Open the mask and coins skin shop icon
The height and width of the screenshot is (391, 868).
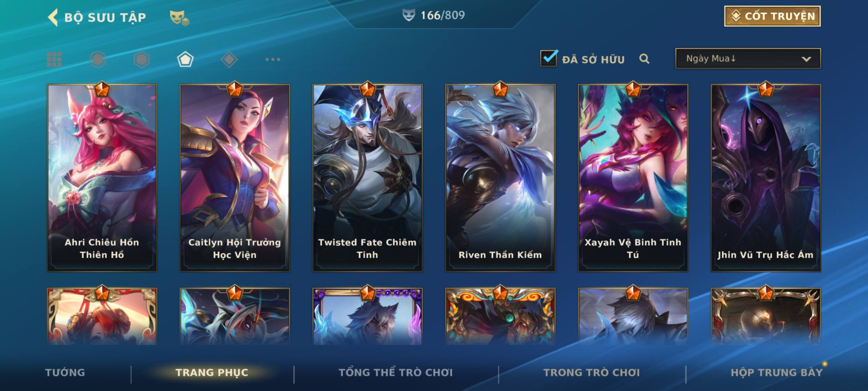tap(179, 18)
